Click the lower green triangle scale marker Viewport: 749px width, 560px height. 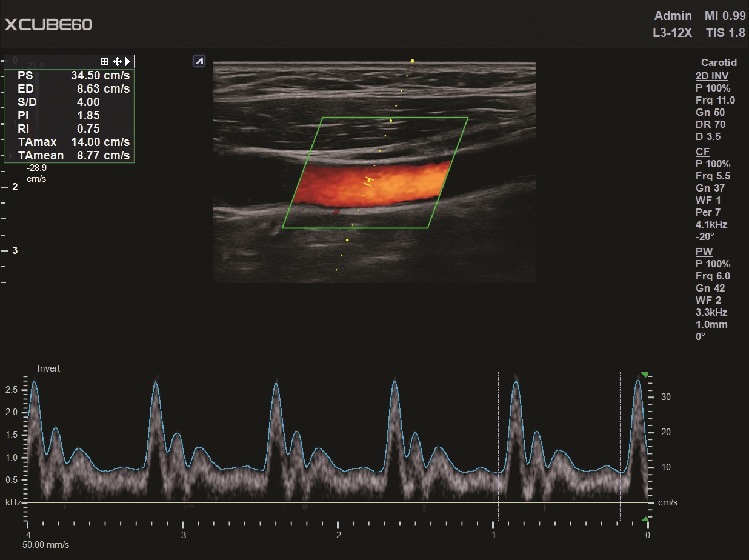(644, 519)
